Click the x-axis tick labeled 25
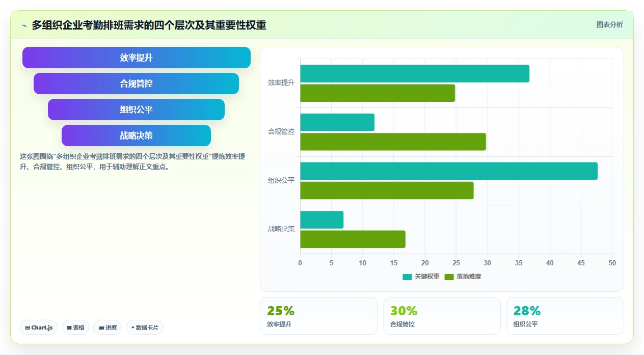The height and width of the screenshot is (355, 644). 456,263
